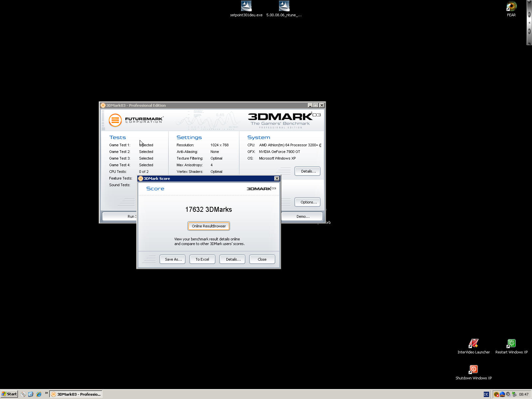Select the Shutdown Windows XP shortcut

[473, 372]
